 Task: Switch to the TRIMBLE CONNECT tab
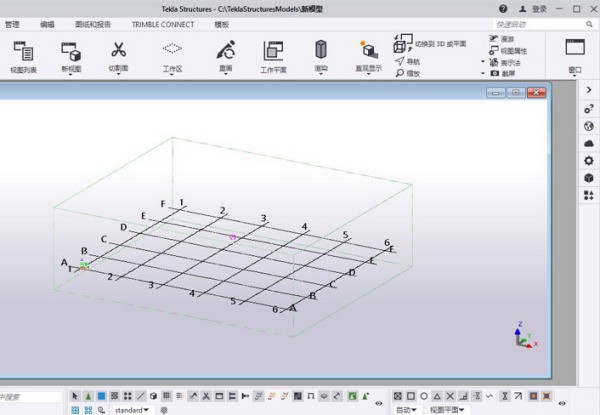pyautogui.click(x=163, y=24)
